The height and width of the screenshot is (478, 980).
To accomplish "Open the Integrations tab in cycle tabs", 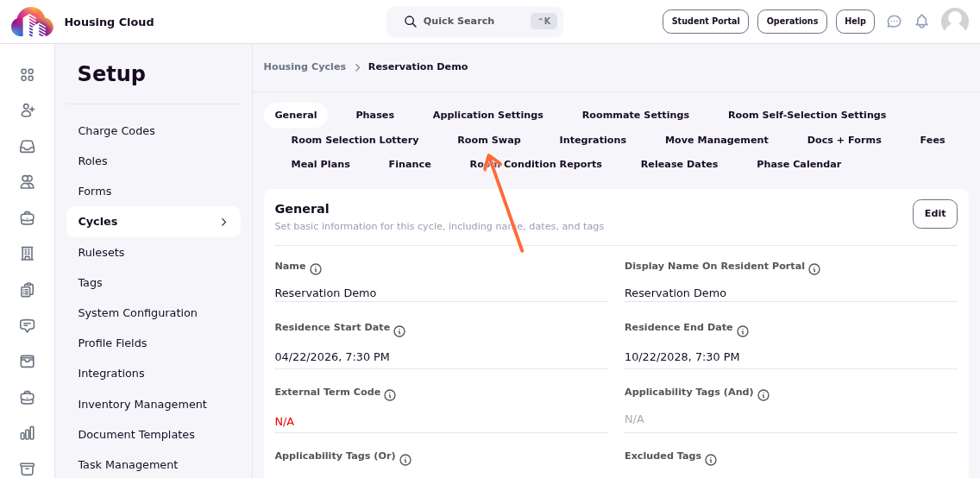I will [593, 140].
